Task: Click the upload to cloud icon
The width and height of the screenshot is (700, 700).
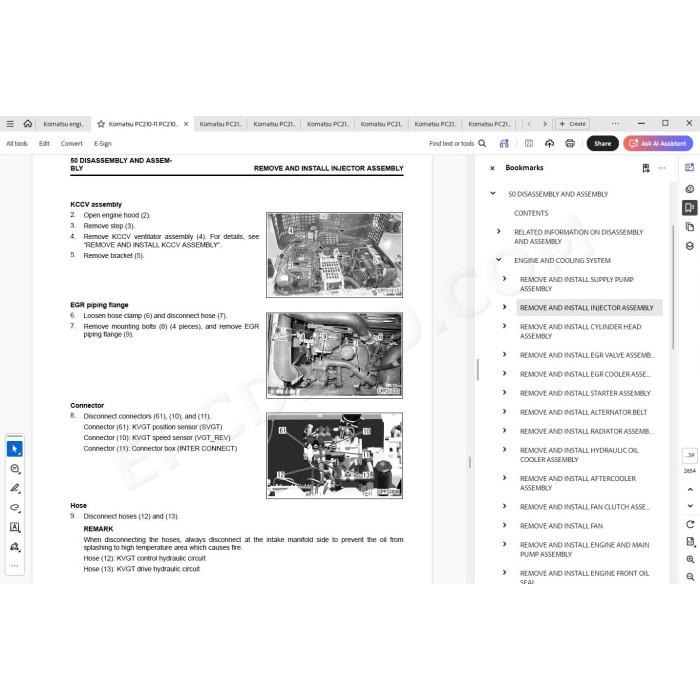Action: point(550,143)
